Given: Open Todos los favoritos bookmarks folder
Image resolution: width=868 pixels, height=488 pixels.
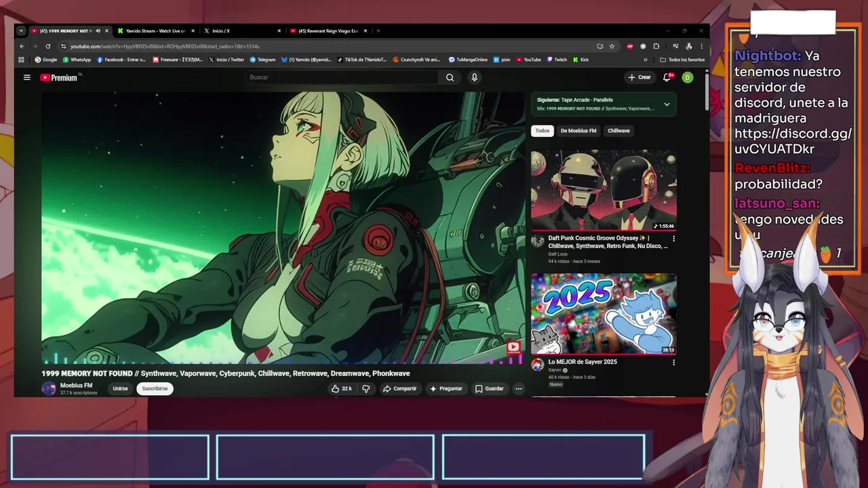Looking at the screenshot, I should pyautogui.click(x=682, y=60).
